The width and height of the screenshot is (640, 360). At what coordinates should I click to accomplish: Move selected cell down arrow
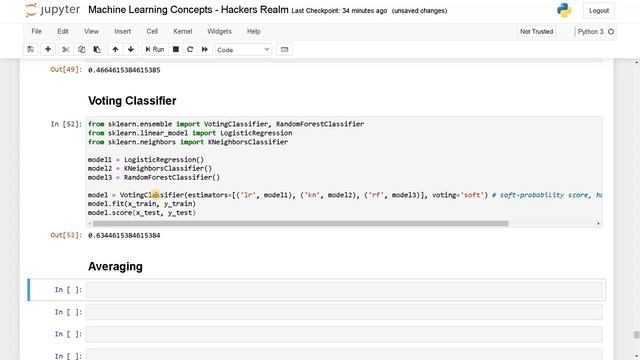coord(131,49)
